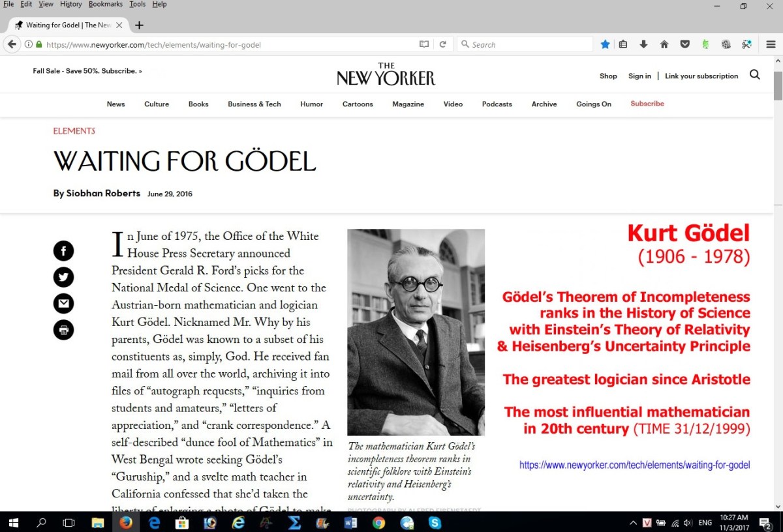783x532 pixels.
Task: Open Firefox hamburger menu
Action: click(771, 44)
